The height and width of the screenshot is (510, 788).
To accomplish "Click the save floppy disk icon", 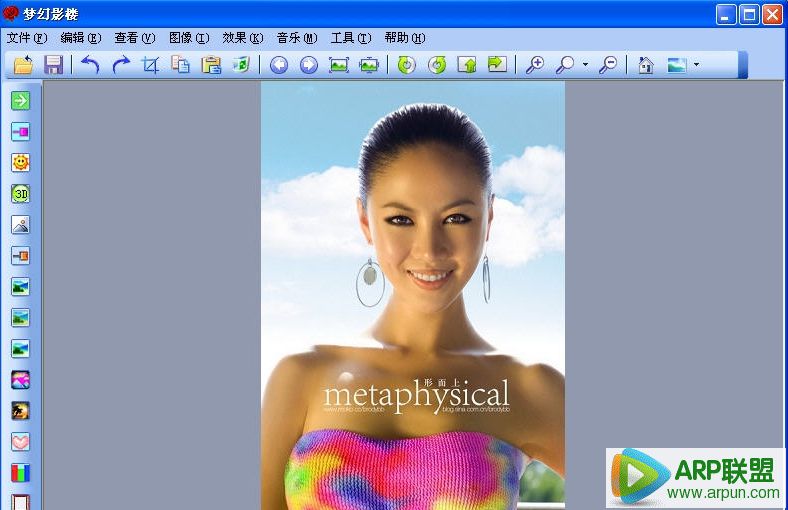I will [x=53, y=65].
